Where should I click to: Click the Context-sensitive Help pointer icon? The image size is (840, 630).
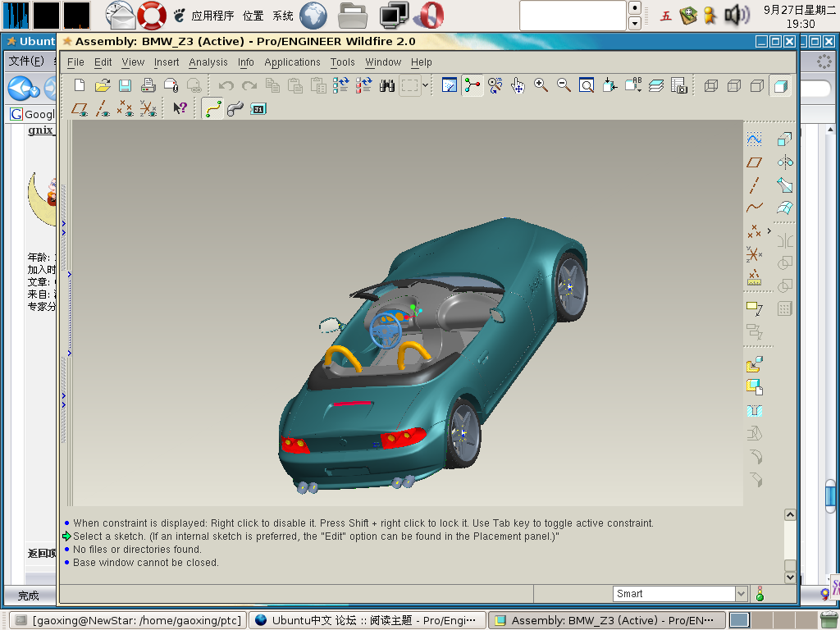[x=180, y=109]
